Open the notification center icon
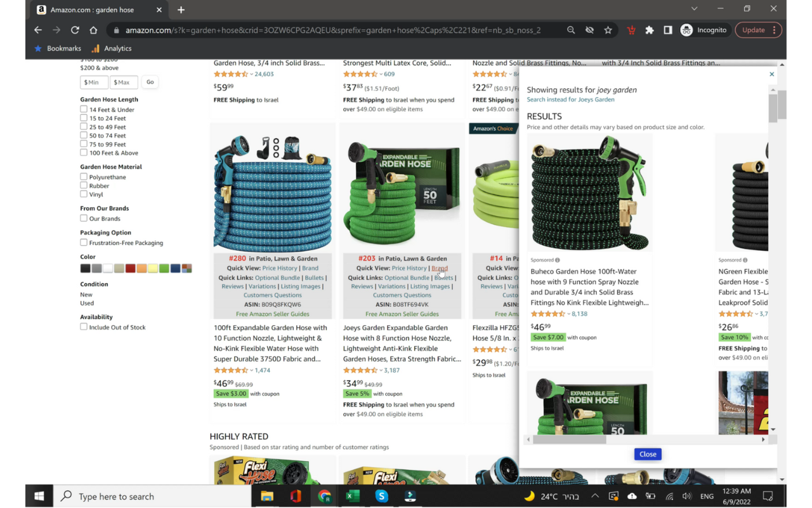 [768, 496]
